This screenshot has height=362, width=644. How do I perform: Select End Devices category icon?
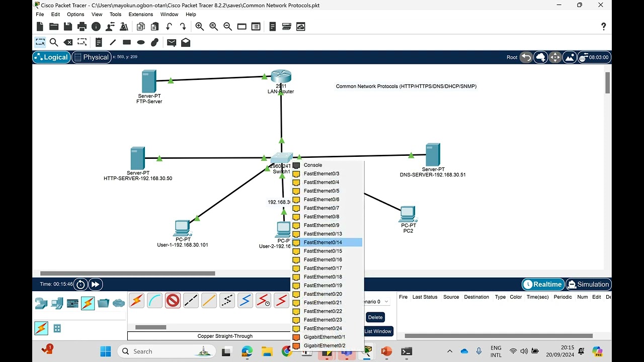click(57, 303)
